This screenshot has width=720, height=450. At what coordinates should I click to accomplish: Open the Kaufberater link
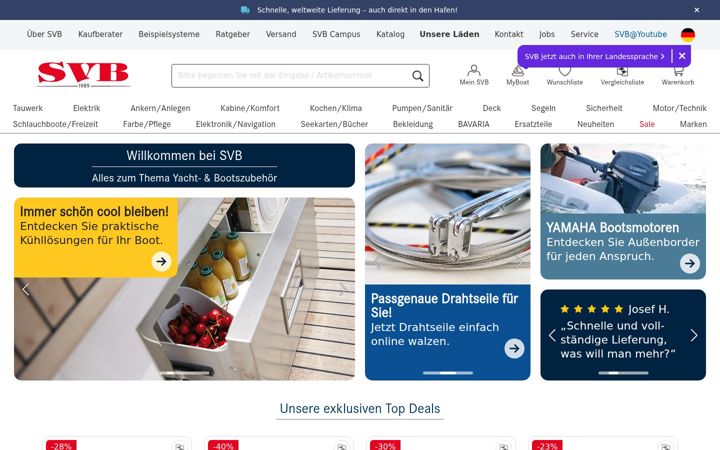coord(100,34)
